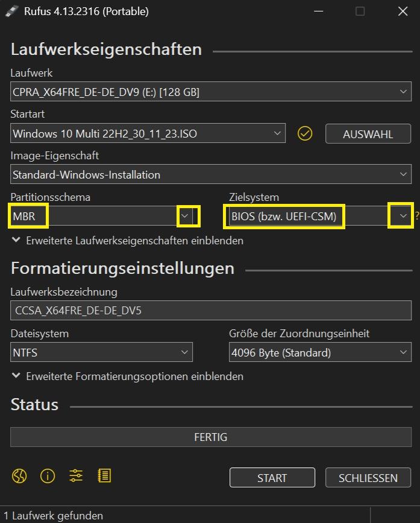Open language selection globe icon
420x523 pixels.
pos(19,475)
